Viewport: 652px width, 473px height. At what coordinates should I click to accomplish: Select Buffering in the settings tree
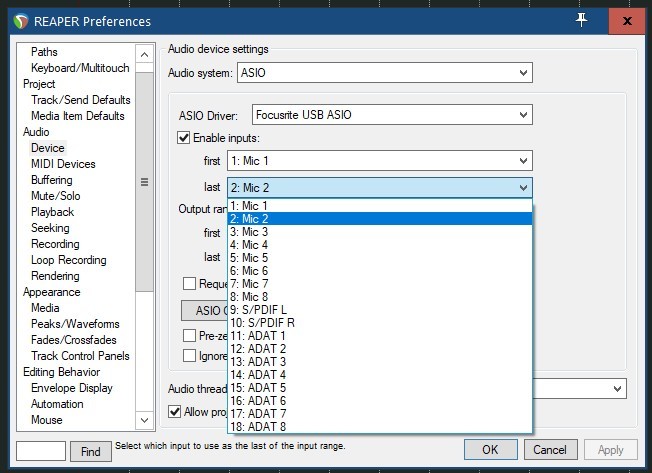51,180
